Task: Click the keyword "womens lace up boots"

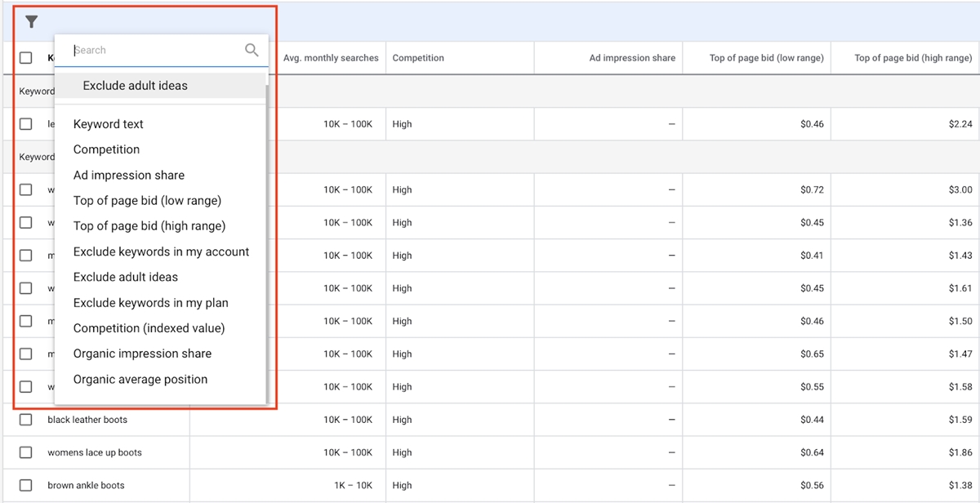Action: (95, 452)
